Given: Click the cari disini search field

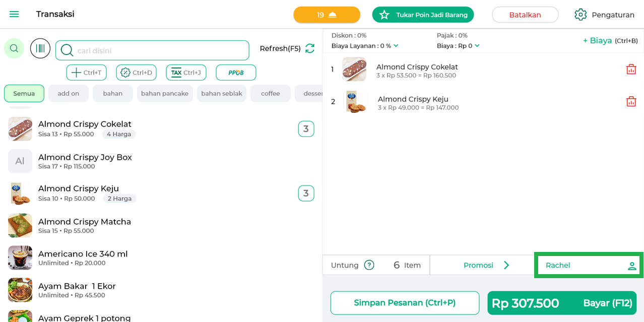Looking at the screenshot, I should point(160,50).
